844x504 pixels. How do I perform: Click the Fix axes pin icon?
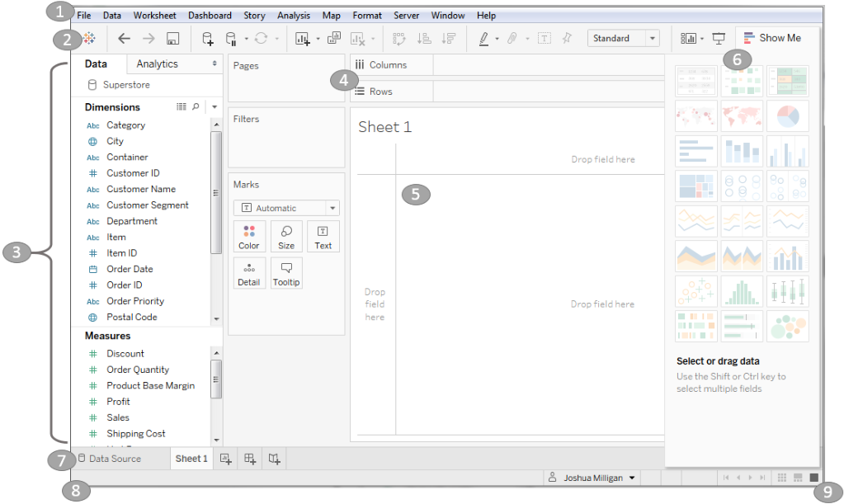[x=567, y=38]
